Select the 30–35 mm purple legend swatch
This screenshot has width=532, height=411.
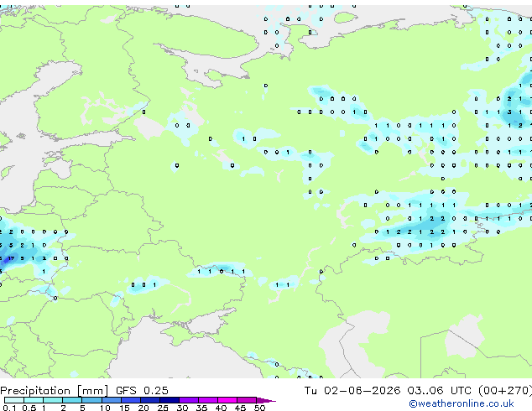point(189,400)
